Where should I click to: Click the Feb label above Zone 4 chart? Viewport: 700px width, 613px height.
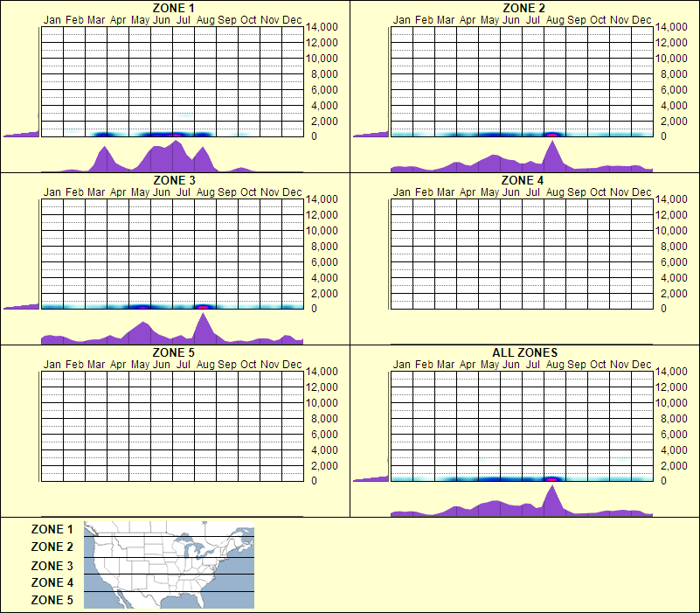[424, 192]
